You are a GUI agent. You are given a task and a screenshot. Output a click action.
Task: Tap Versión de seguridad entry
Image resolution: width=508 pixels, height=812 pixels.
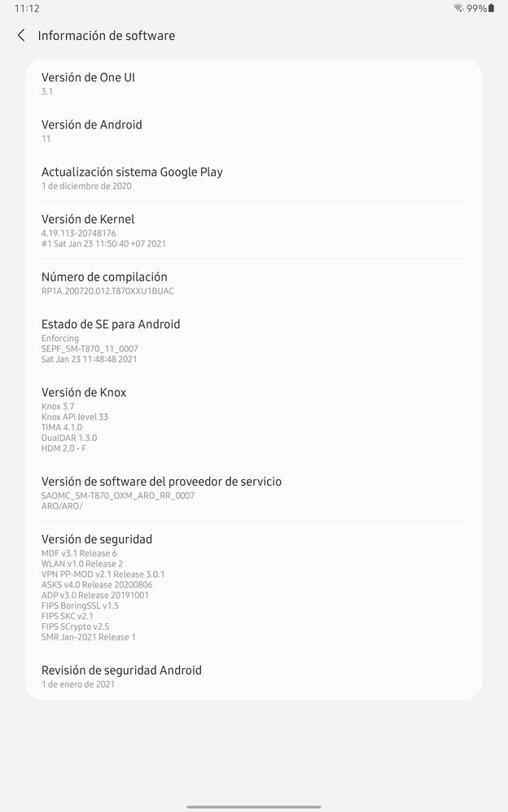[x=253, y=587]
